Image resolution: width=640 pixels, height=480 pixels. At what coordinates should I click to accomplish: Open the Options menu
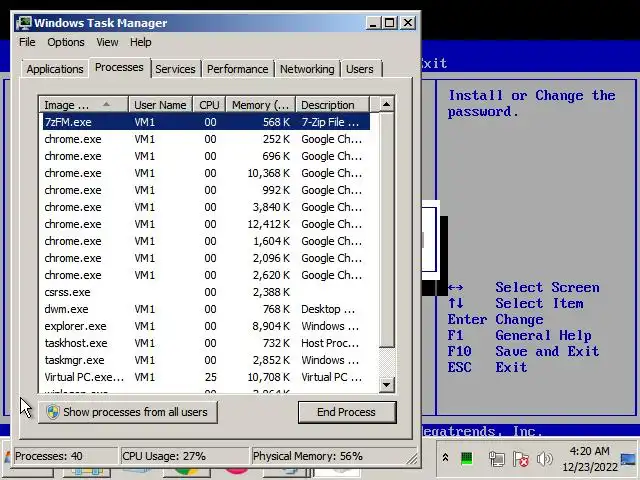tap(66, 42)
